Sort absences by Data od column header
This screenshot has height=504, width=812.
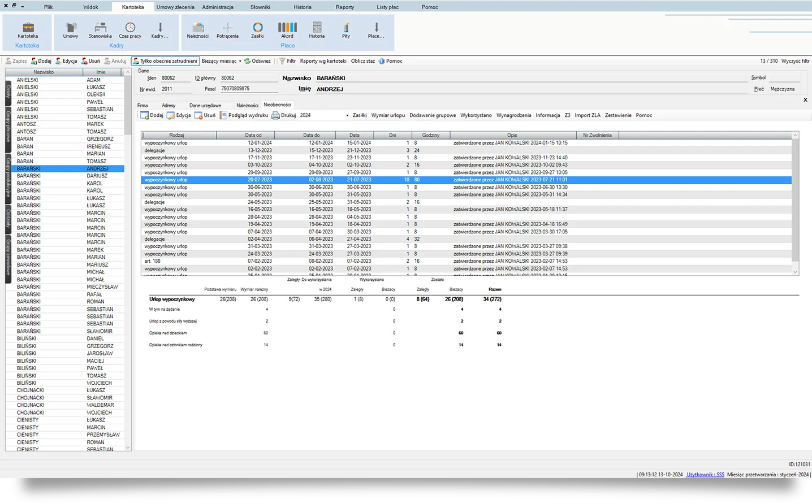coord(245,136)
